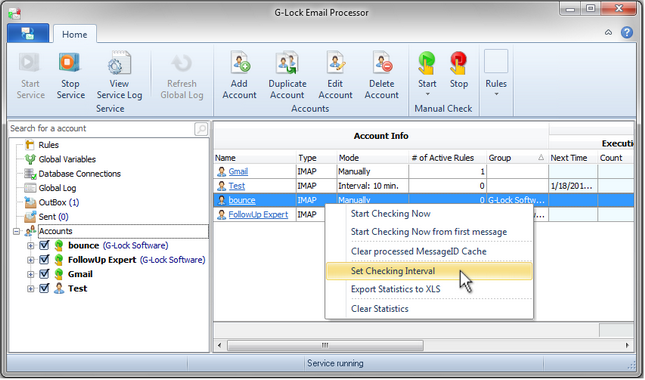This screenshot has width=645, height=380.
Task: Sort by the Type column header
Action: pos(316,158)
